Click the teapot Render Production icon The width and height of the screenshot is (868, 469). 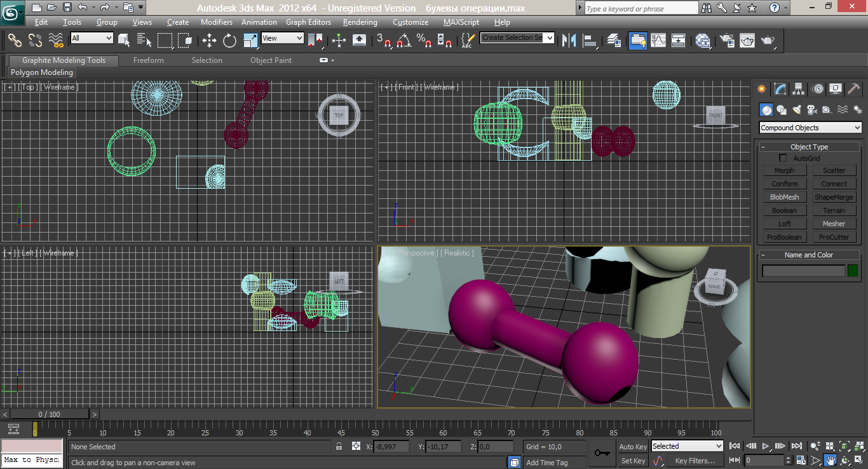[768, 41]
